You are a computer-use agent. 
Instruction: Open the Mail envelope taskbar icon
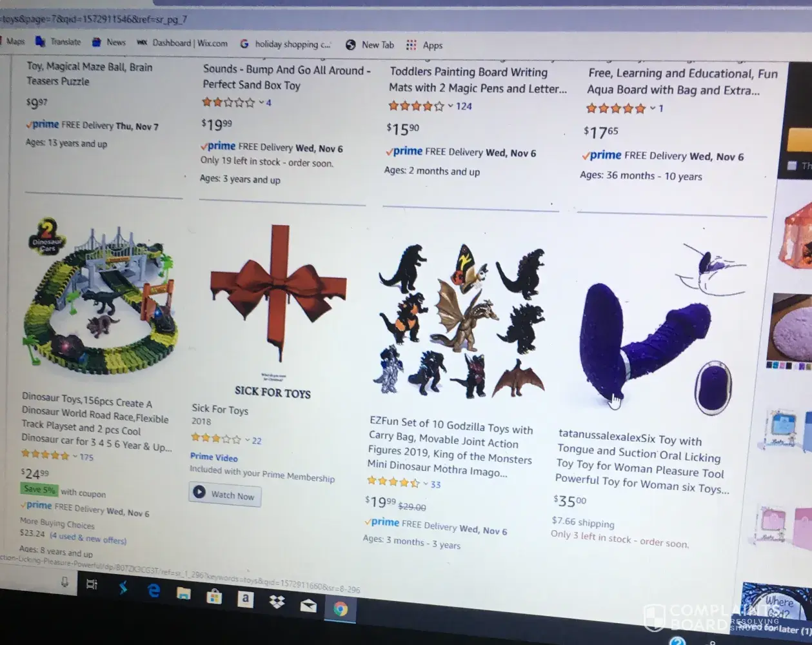pos(308,606)
